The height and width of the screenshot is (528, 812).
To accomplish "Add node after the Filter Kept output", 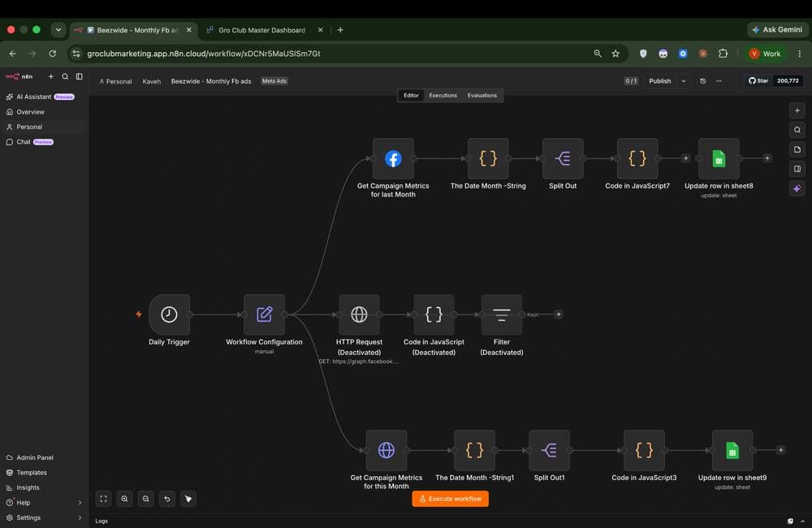I will pyautogui.click(x=559, y=314).
